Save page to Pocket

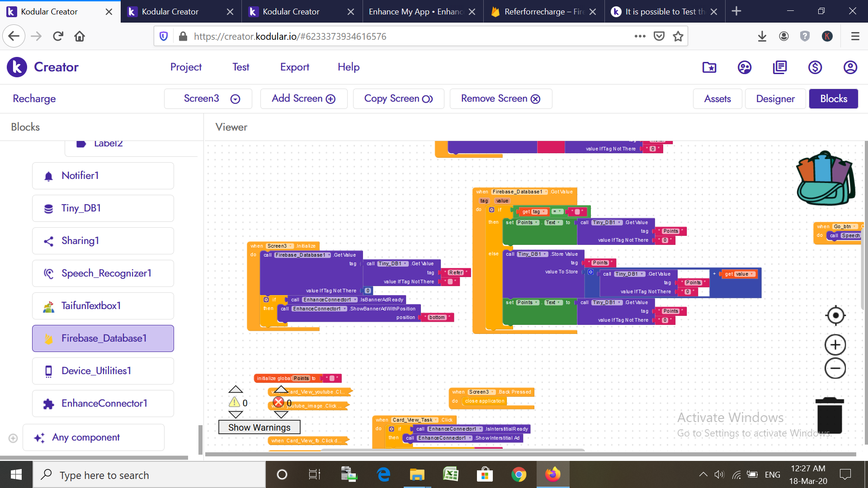pyautogui.click(x=659, y=36)
